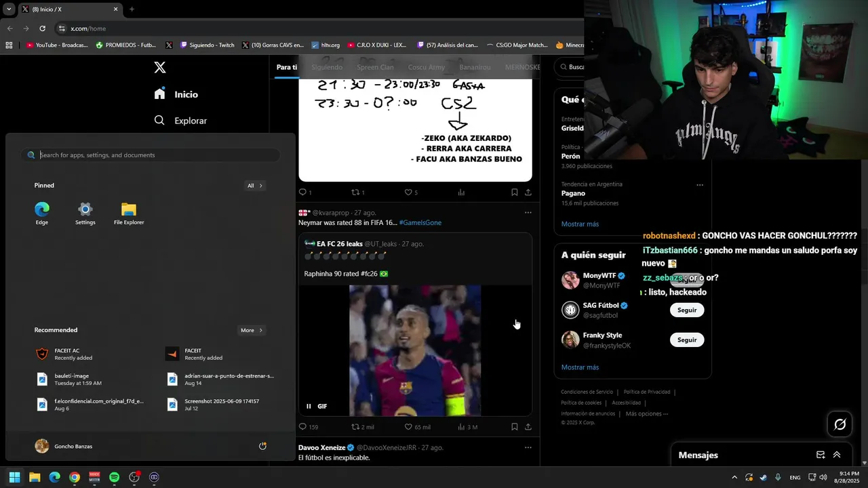Reply to the handwritten schedule post
Viewport: 868px width, 488px height.
tap(305, 192)
